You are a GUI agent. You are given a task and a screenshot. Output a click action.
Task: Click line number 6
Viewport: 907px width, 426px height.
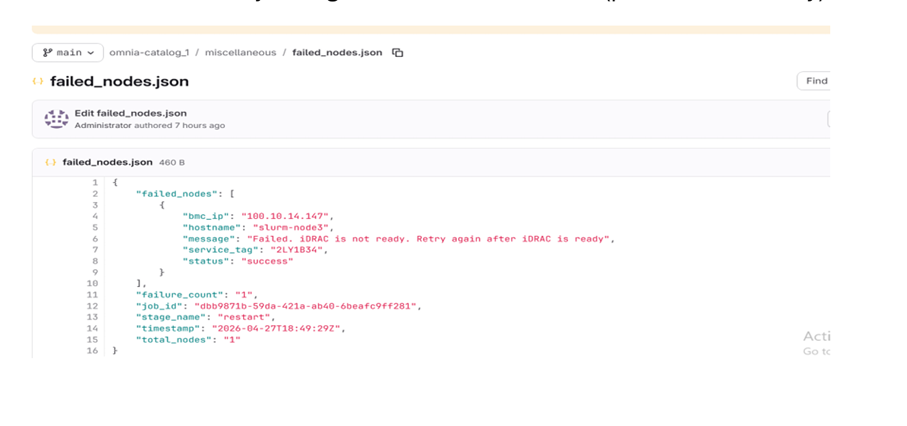click(x=95, y=238)
